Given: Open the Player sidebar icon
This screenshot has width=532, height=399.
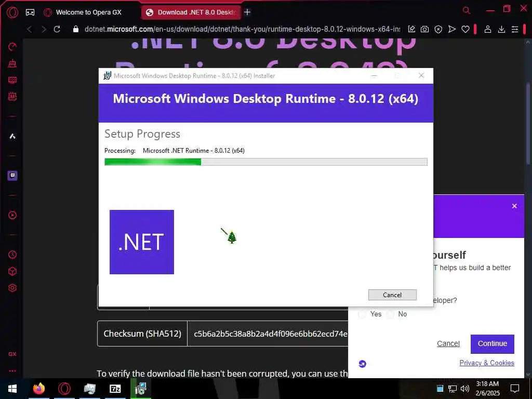Looking at the screenshot, I should [12, 215].
